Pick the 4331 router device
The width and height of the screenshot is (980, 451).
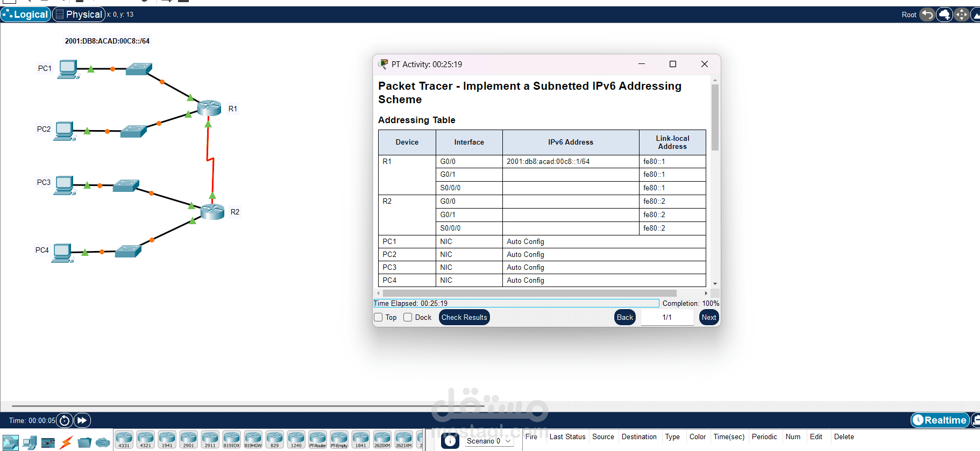[x=124, y=440]
